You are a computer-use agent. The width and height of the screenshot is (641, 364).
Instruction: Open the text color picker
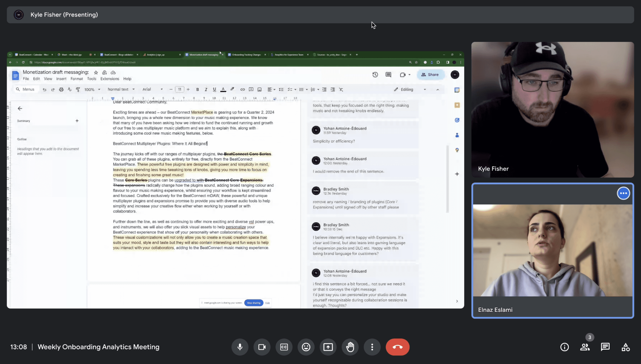tap(223, 89)
